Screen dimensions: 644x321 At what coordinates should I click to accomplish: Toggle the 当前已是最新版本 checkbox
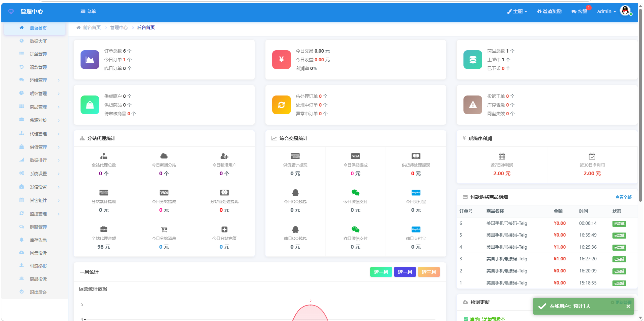(466, 319)
